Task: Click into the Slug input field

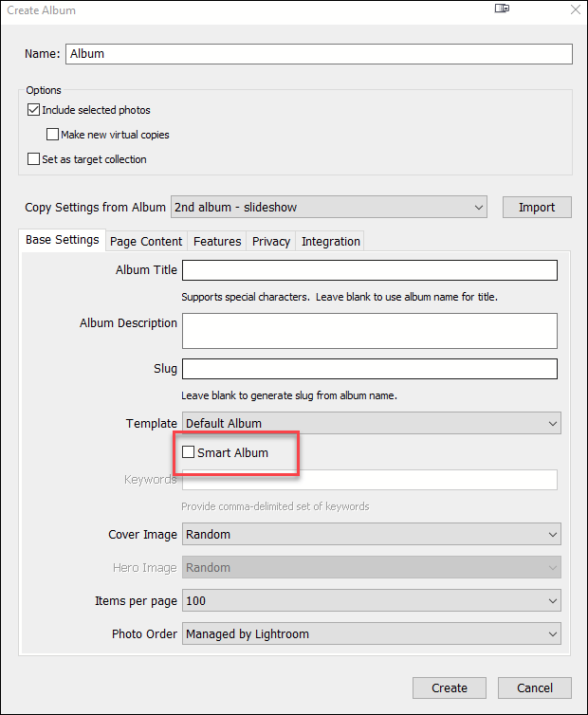Action: 370,369
